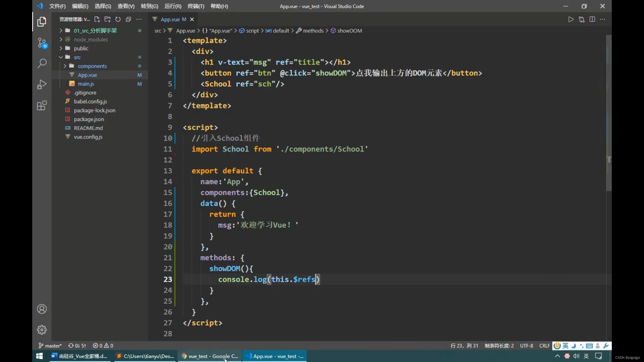Open editor more actions ellipsis
The width and height of the screenshot is (644, 362).
[x=603, y=19]
